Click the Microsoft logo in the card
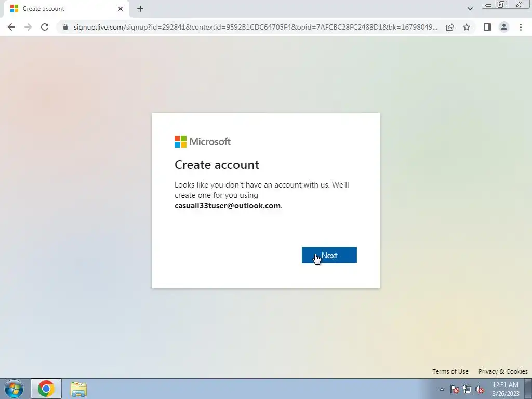The height and width of the screenshot is (399, 532). tap(203, 141)
